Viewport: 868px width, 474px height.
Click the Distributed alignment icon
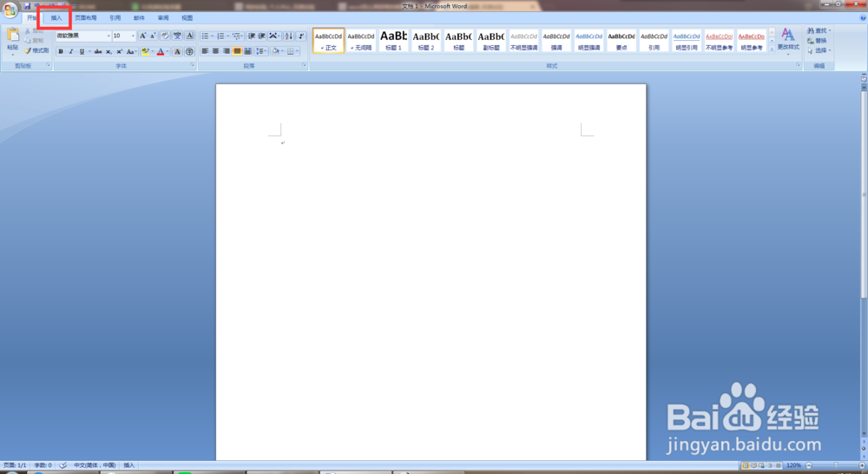247,51
